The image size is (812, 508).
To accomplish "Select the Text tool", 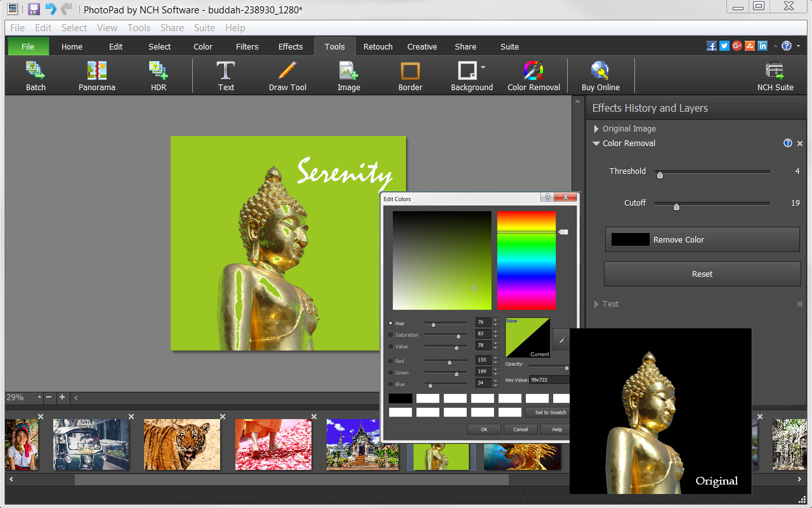I will [x=226, y=74].
